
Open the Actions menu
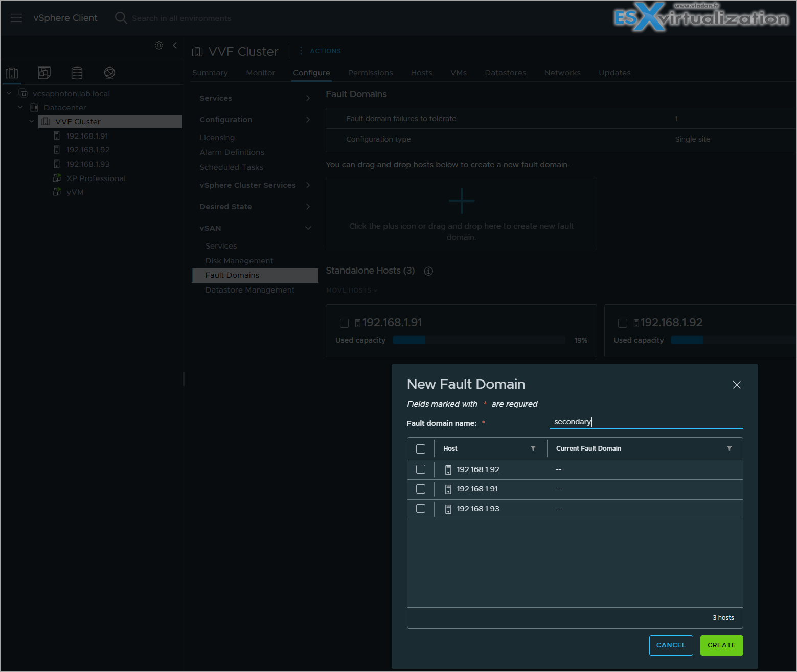325,51
